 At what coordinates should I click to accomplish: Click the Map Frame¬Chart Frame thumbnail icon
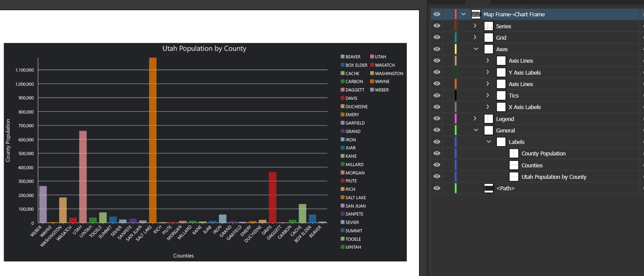pyautogui.click(x=476, y=14)
